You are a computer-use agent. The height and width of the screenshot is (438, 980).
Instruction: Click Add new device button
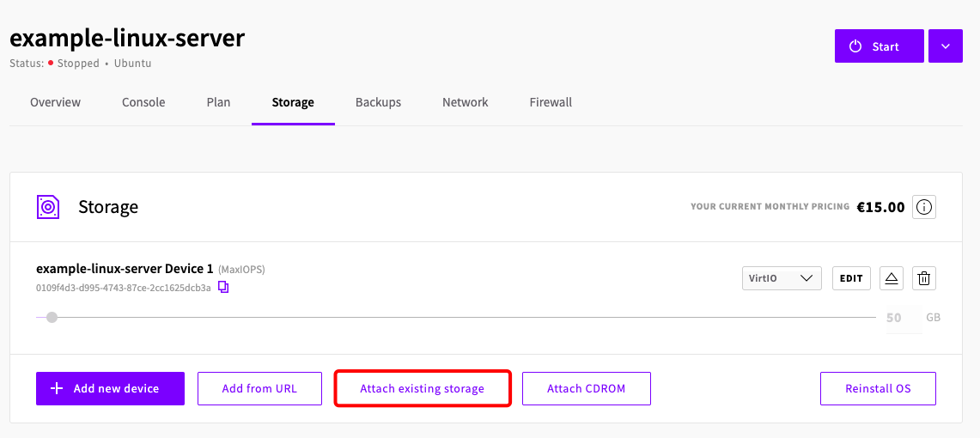(x=110, y=388)
